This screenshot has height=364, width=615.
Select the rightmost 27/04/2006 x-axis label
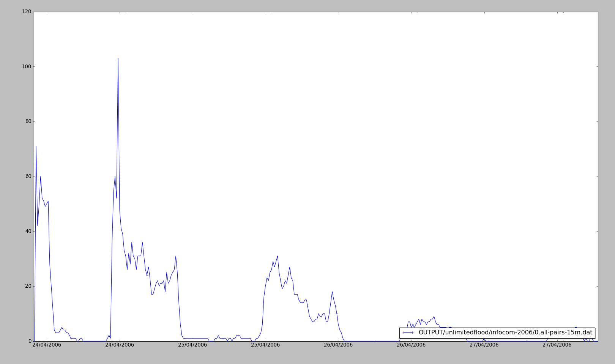pyautogui.click(x=557, y=345)
